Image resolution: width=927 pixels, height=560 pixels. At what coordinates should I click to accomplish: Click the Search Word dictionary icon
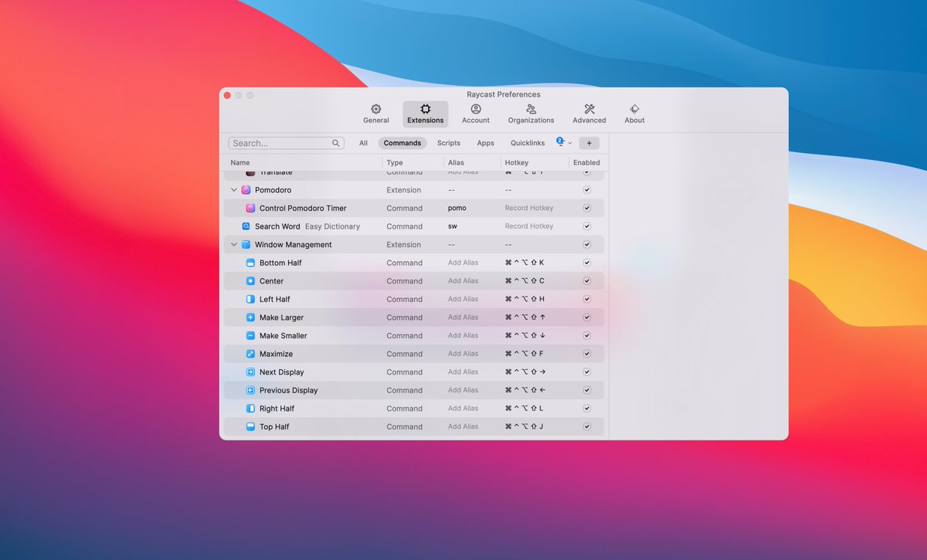[246, 226]
